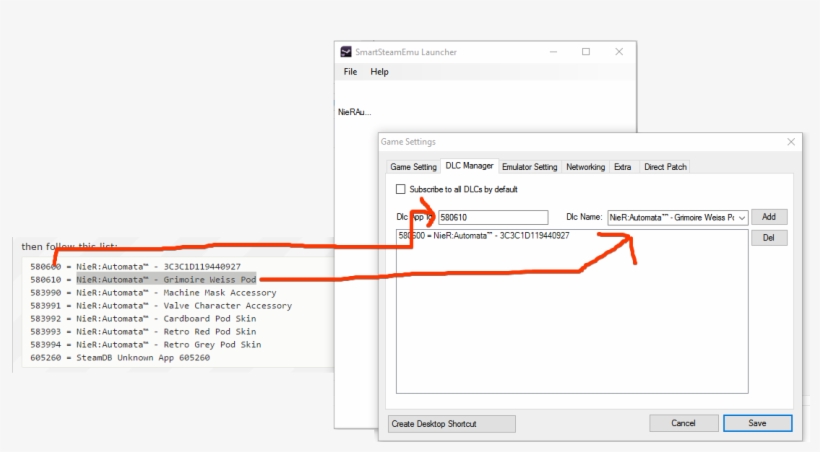This screenshot has height=452, width=820.
Task: Select the NieRAu... game entry in launcher
Action: (354, 112)
